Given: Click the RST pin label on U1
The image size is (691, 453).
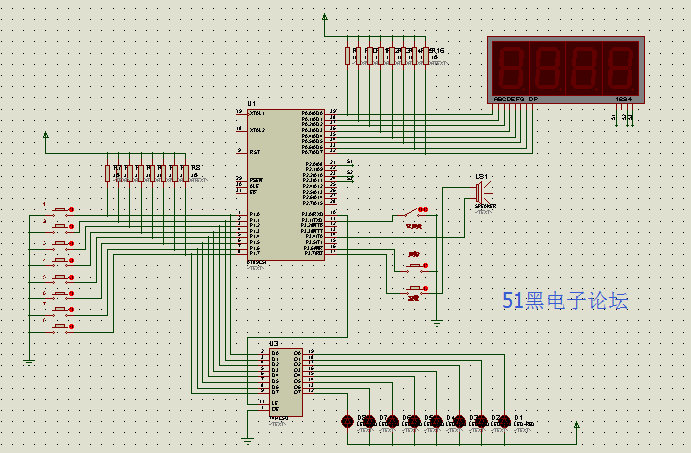Looking at the screenshot, I should (255, 152).
